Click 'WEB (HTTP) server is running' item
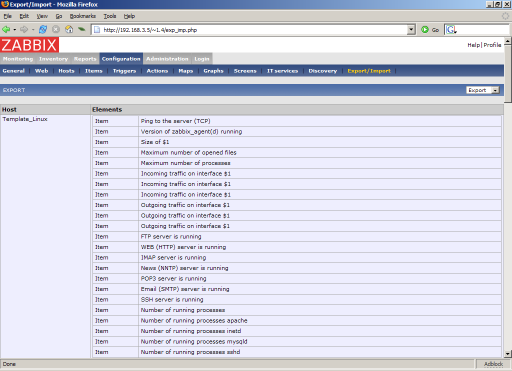The width and height of the screenshot is (512, 371). (x=183, y=247)
